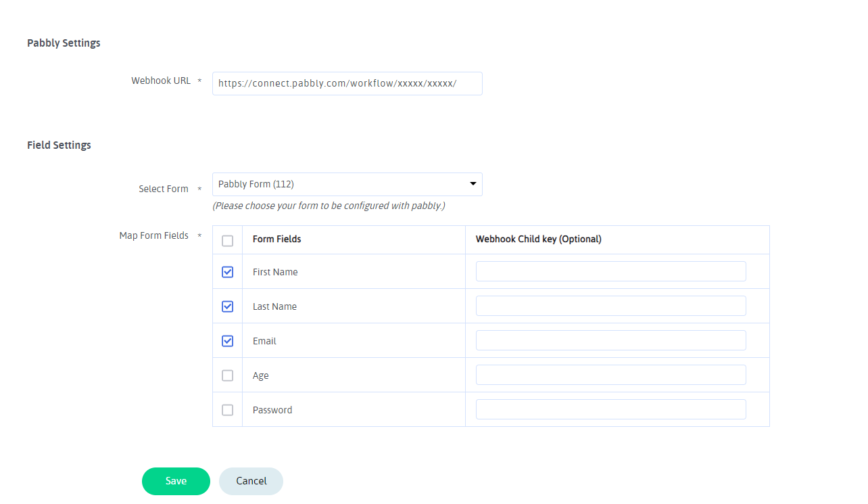Choose Pabbly Form (112) from the form selector
Image resolution: width=868 pixels, height=504 pixels.
tap(347, 184)
